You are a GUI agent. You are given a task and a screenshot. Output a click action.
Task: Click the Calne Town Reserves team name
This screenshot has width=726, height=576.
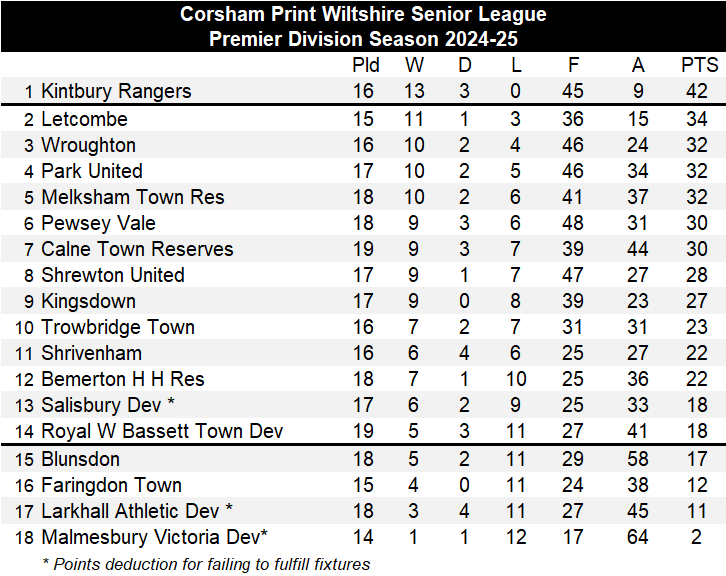tap(137, 249)
